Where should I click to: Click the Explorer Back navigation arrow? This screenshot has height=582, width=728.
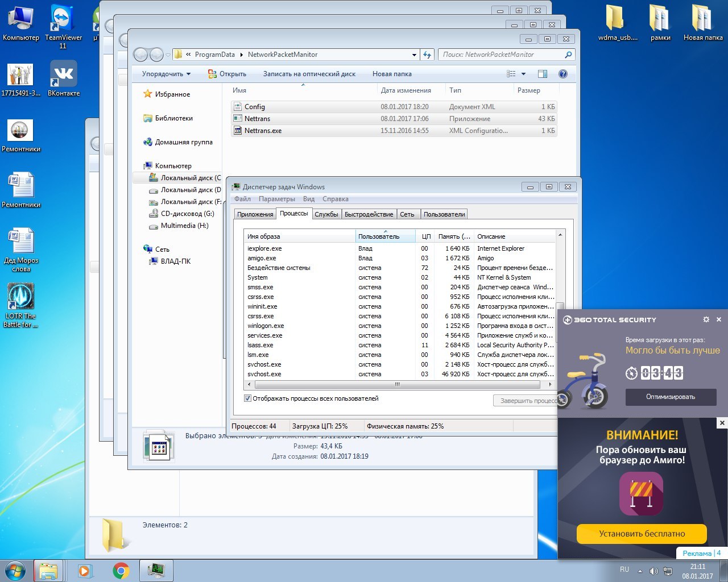coord(140,55)
